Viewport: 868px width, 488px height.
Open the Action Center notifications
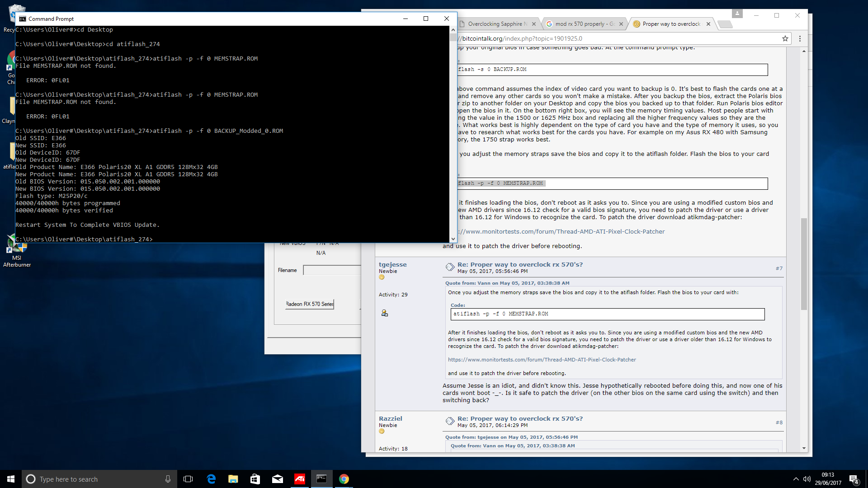[x=854, y=479]
